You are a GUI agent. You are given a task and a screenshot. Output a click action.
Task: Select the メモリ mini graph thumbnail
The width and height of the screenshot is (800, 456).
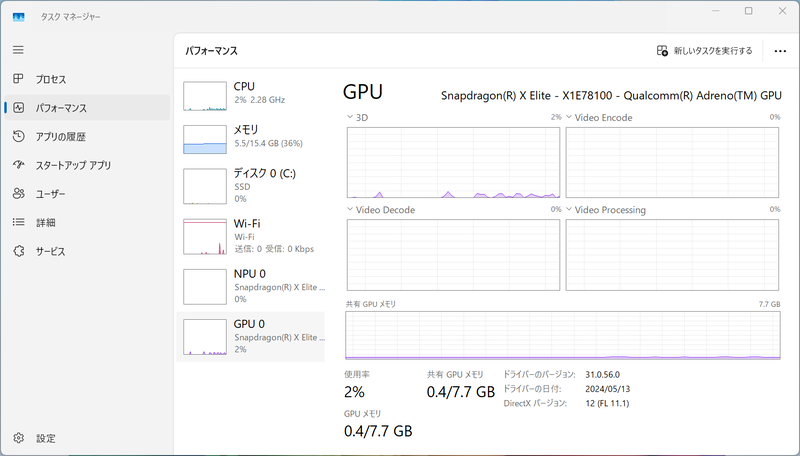coord(205,139)
